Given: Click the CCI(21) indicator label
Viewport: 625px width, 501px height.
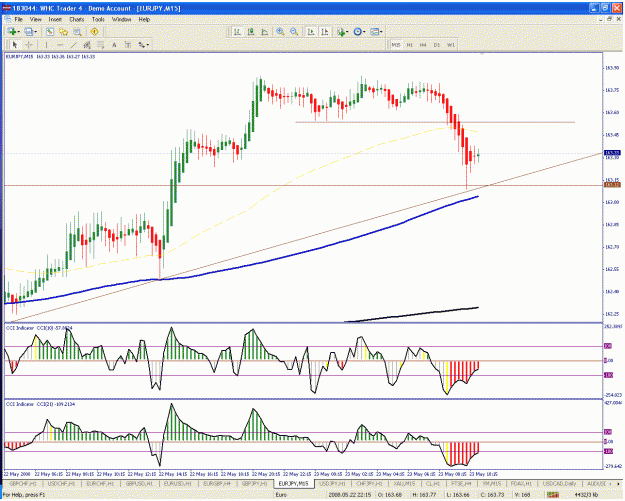Looking at the screenshot, I should (40, 404).
